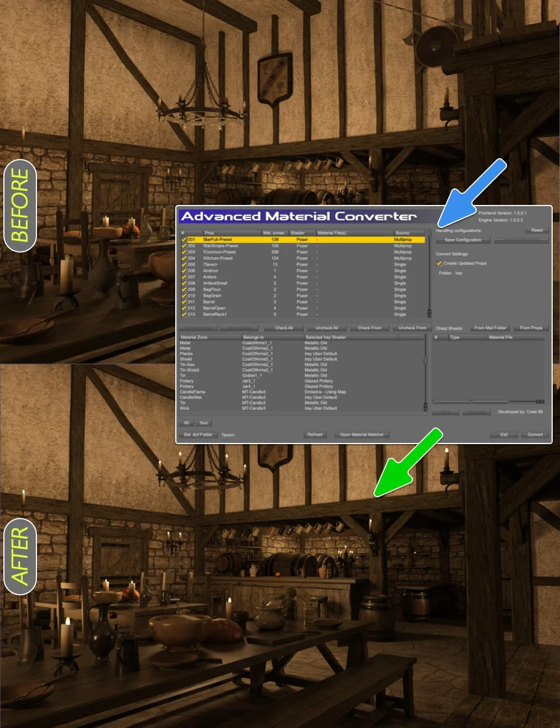The width and height of the screenshot is (560, 728).
Task: Select the CandleFlame material zone row
Action: [x=302, y=392]
